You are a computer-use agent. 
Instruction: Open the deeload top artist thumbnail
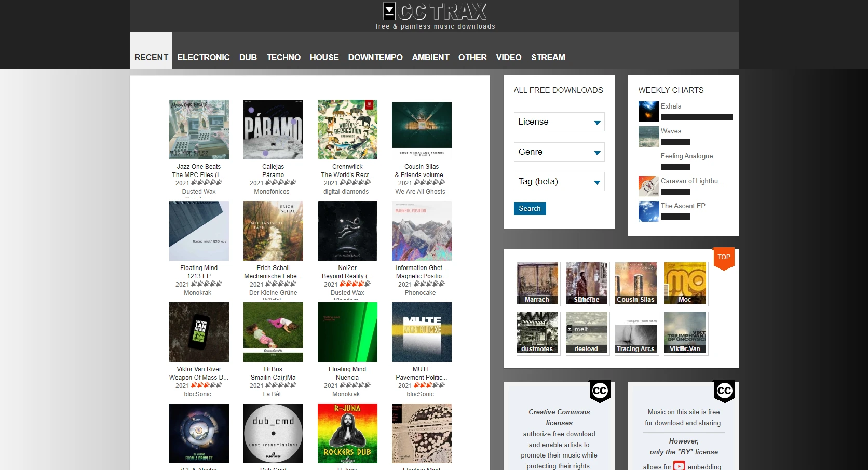(x=587, y=332)
